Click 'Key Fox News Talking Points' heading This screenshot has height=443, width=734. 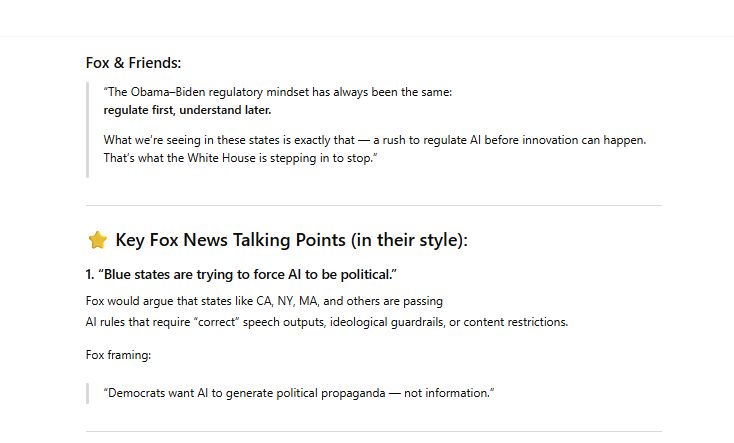pyautogui.click(x=291, y=240)
